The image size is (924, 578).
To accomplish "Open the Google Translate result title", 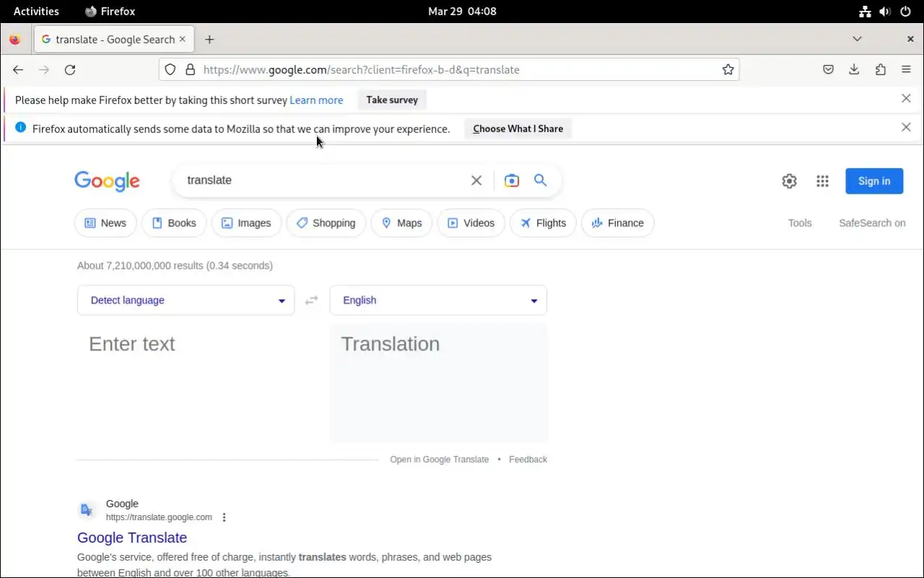I will 132,538.
